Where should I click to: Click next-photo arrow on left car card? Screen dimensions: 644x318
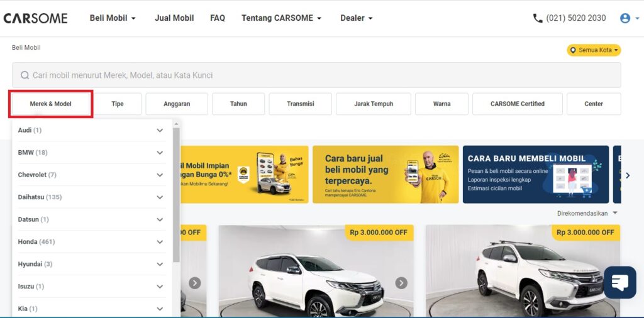[195, 283]
